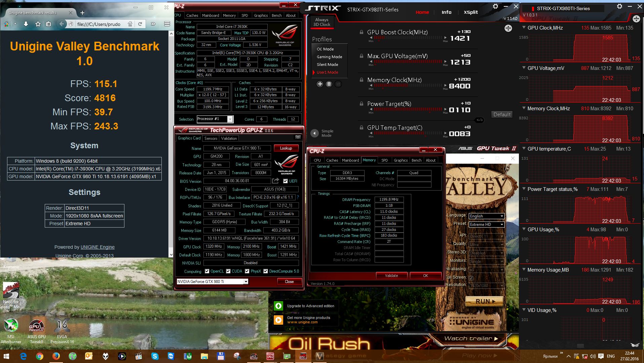Open Firefox from the taskbar
The height and width of the screenshot is (363, 644).
[56, 356]
